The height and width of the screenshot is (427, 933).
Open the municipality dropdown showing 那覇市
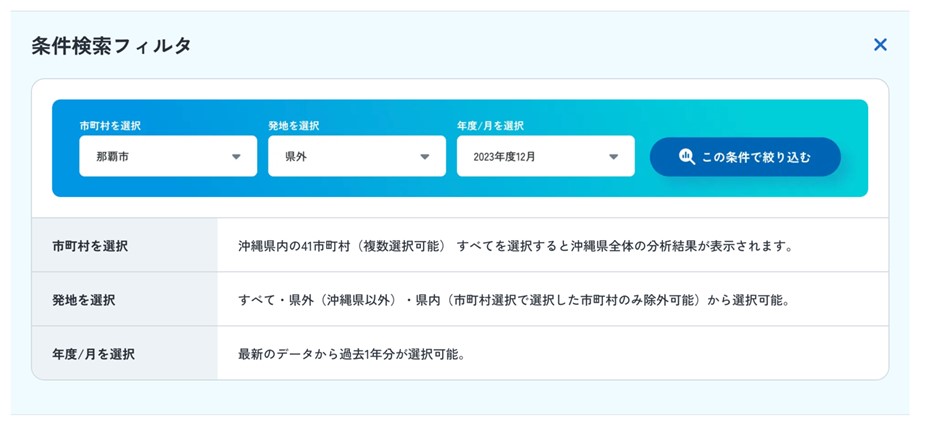click(x=167, y=157)
